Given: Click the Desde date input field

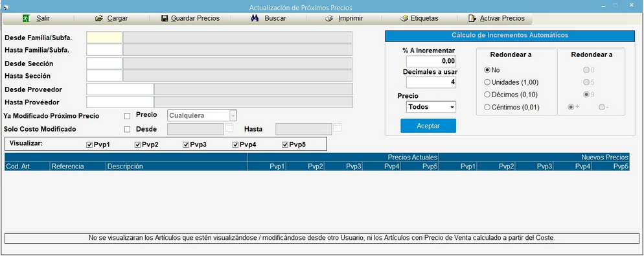Looking at the screenshot, I should click(196, 129).
